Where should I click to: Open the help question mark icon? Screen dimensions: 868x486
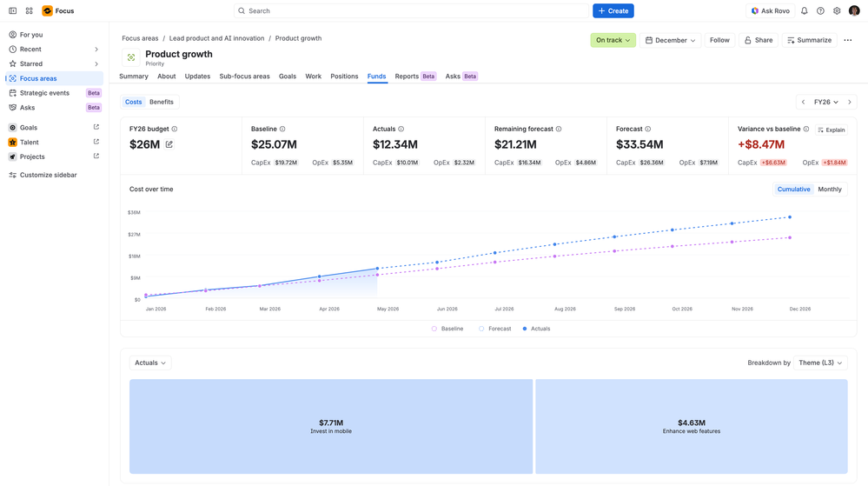[820, 10]
